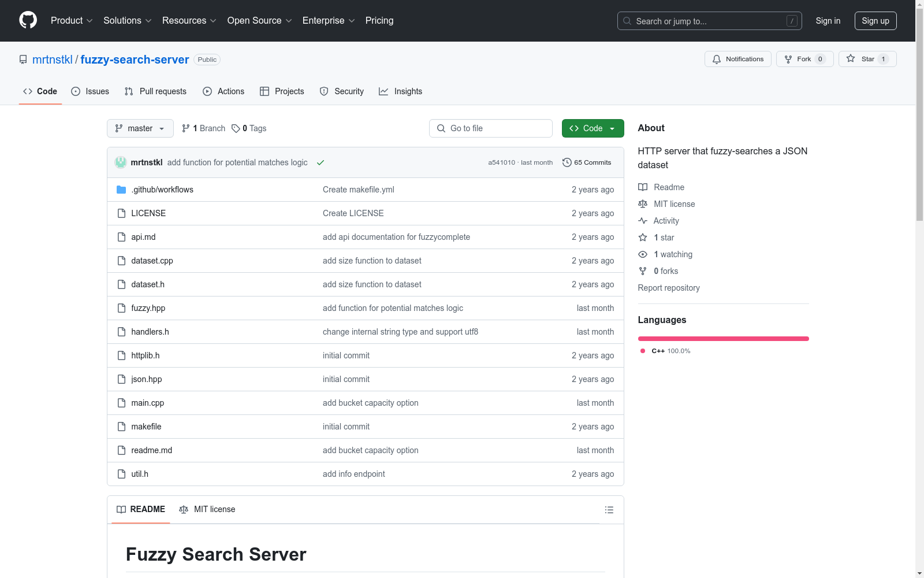Click the Sign in link
924x578 pixels.
click(x=828, y=21)
